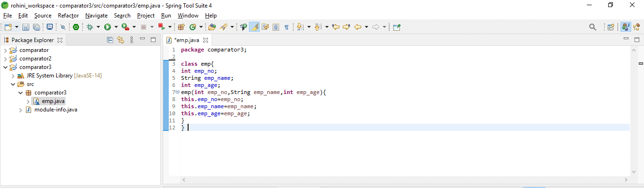
Task: Expand JRE System Library node
Action: [x=13, y=76]
